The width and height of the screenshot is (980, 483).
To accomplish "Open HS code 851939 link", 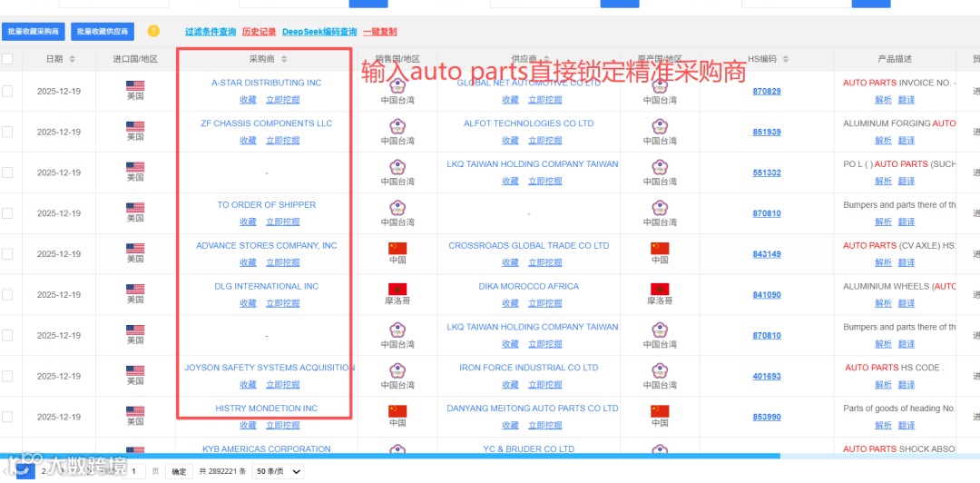I will pos(766,132).
